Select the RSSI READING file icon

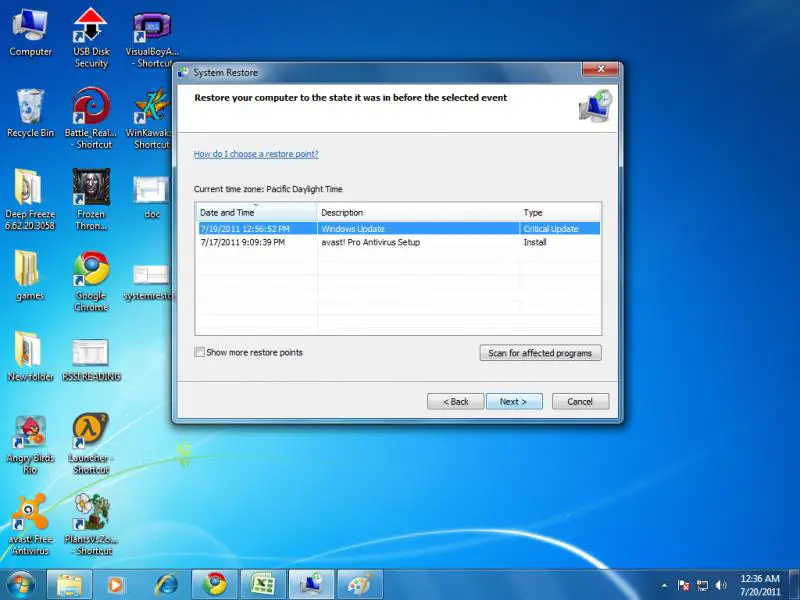tap(91, 360)
